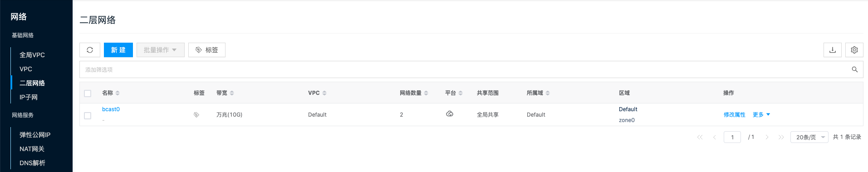Click 修改属性 for bcast0
The image size is (868, 172).
point(735,115)
